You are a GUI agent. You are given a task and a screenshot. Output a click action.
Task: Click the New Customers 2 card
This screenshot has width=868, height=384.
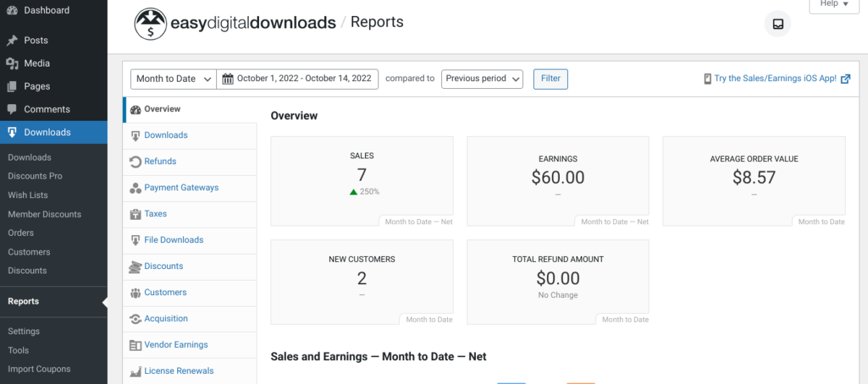[362, 282]
